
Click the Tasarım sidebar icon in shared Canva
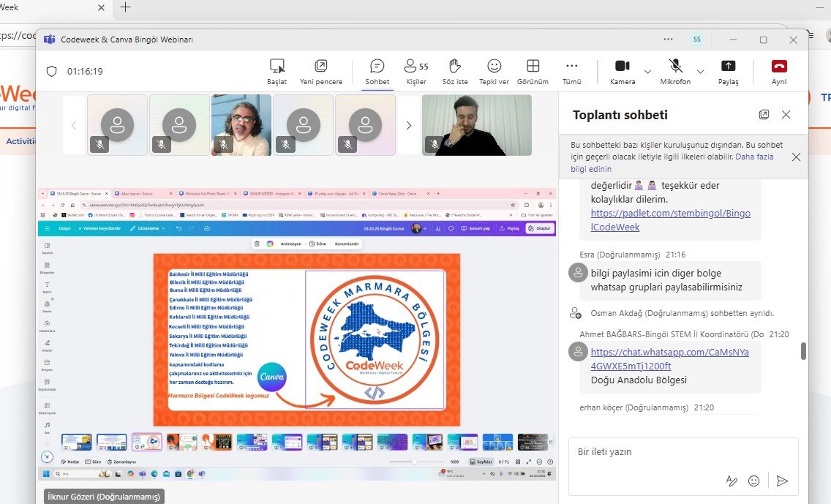47,248
